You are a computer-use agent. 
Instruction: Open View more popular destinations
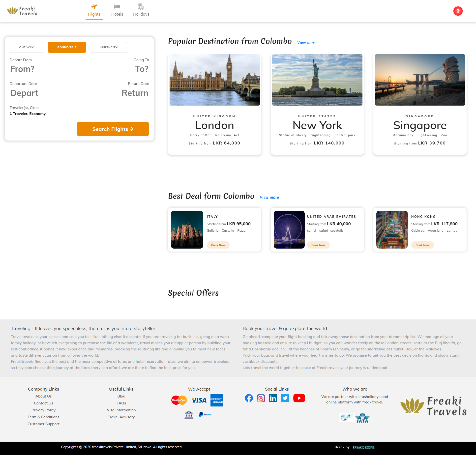[307, 42]
